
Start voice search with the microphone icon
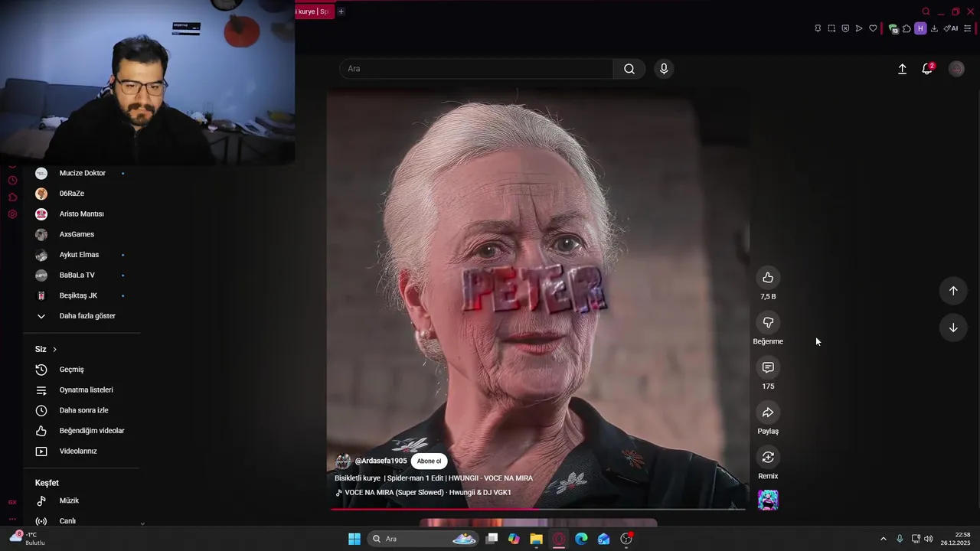[x=664, y=69]
